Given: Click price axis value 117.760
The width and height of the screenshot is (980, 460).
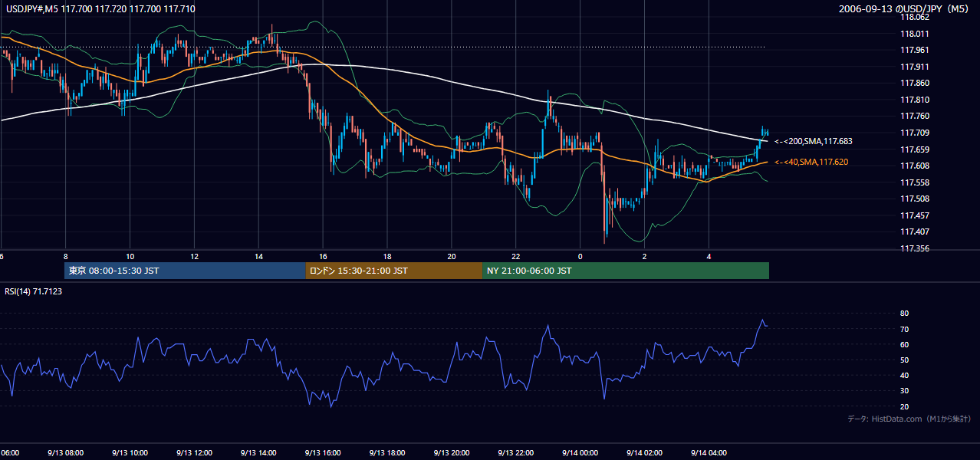Looking at the screenshot, I should (915, 116).
